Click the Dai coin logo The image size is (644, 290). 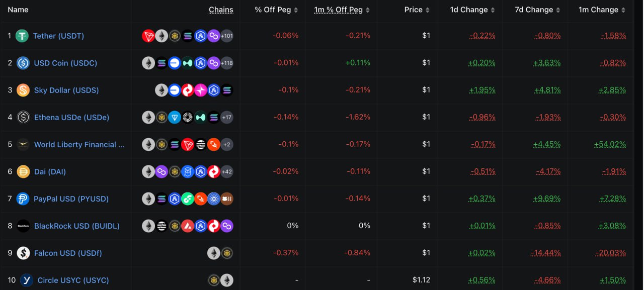pos(23,171)
